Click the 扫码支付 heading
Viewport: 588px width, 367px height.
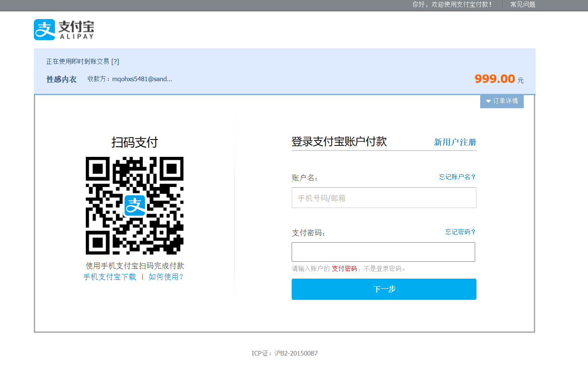click(x=134, y=142)
